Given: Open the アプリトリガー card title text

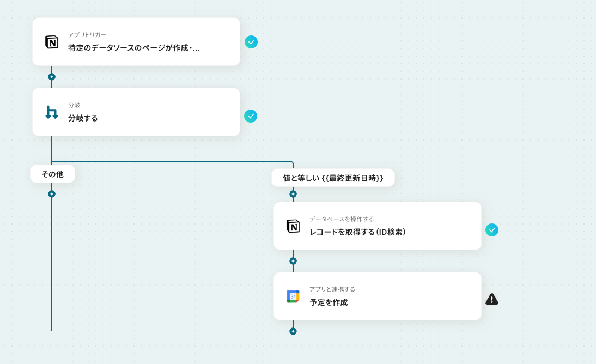Looking at the screenshot, I should pos(134,48).
